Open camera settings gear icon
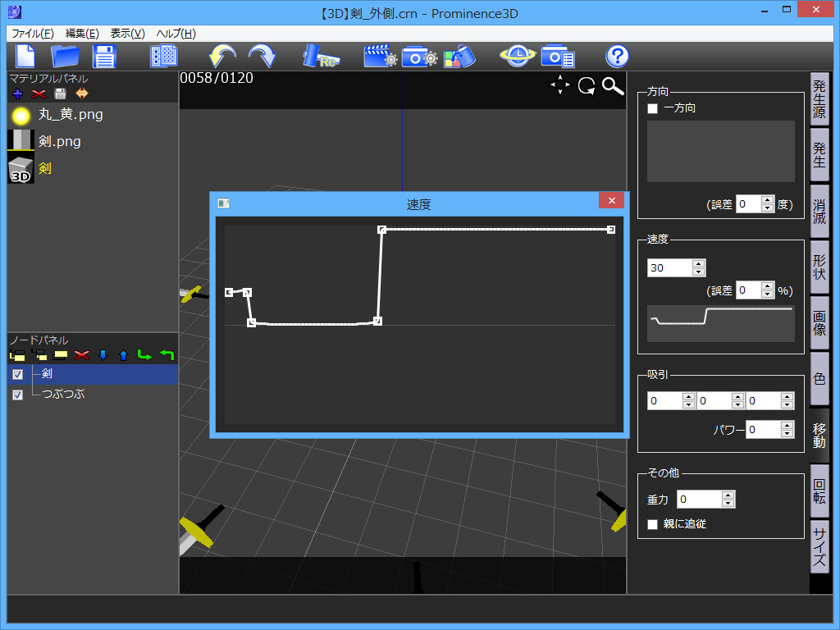 pos(419,57)
